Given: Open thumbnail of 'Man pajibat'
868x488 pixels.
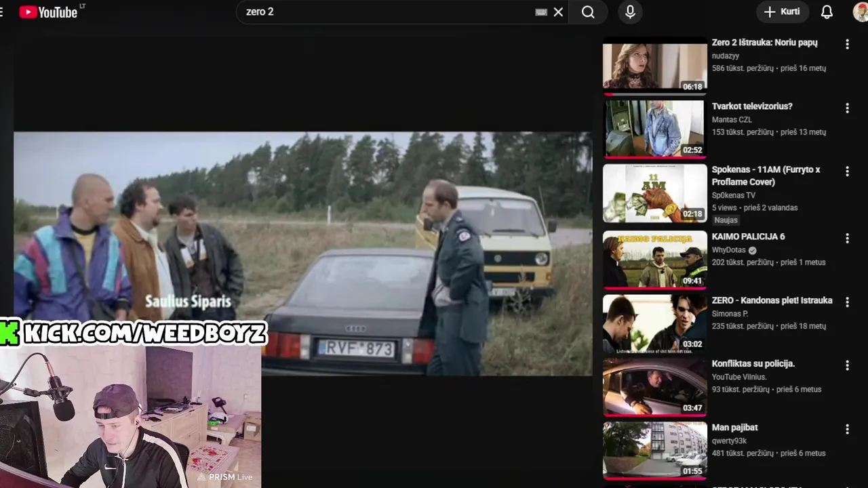Looking at the screenshot, I should 654,450.
